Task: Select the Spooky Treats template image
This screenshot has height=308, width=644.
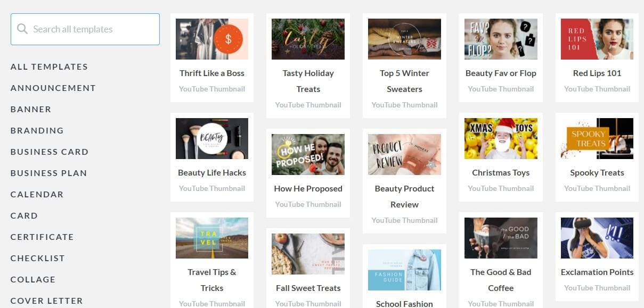Action: pyautogui.click(x=597, y=138)
